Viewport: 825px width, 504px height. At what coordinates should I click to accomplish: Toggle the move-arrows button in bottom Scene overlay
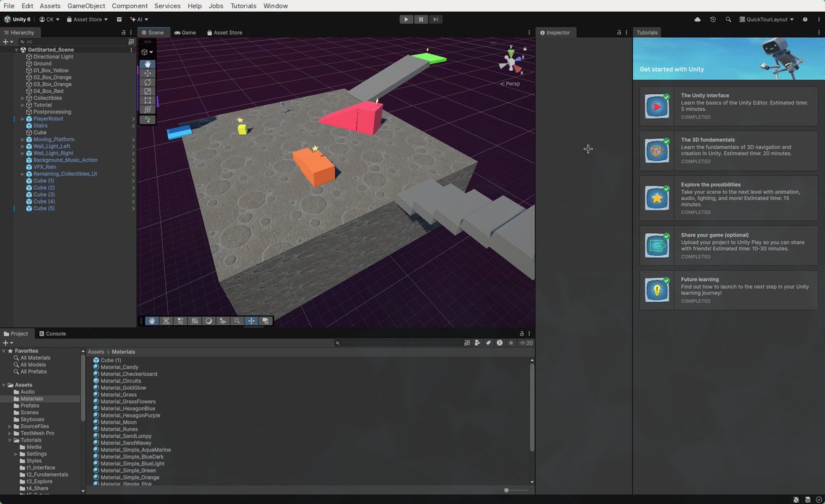click(252, 320)
